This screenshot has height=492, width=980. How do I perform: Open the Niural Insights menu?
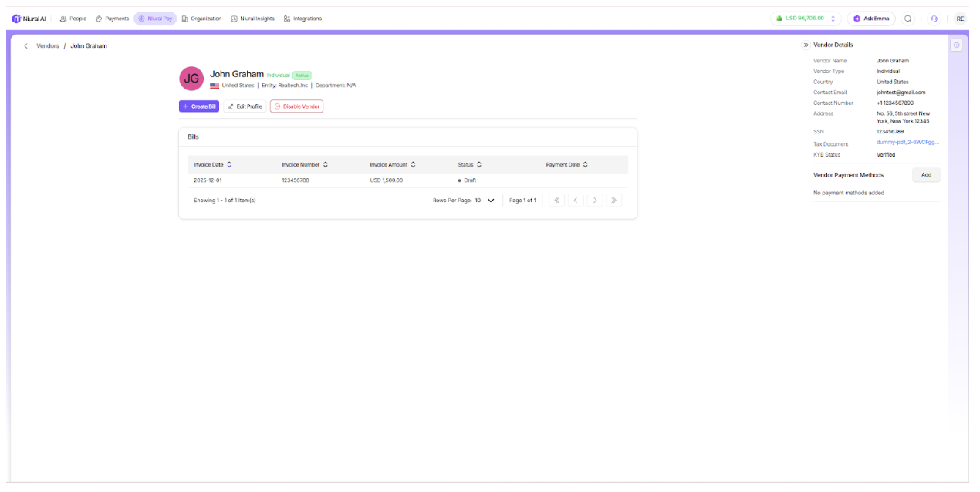coord(252,19)
